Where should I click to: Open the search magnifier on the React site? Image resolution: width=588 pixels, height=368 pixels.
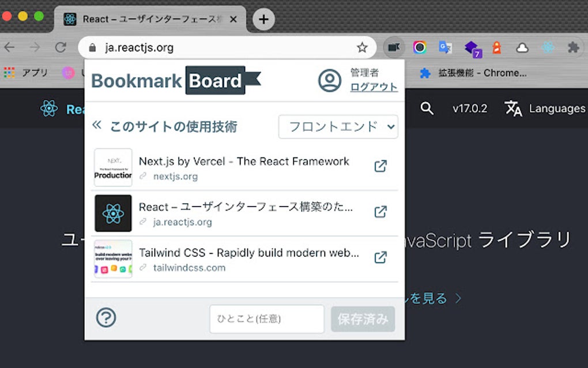427,108
